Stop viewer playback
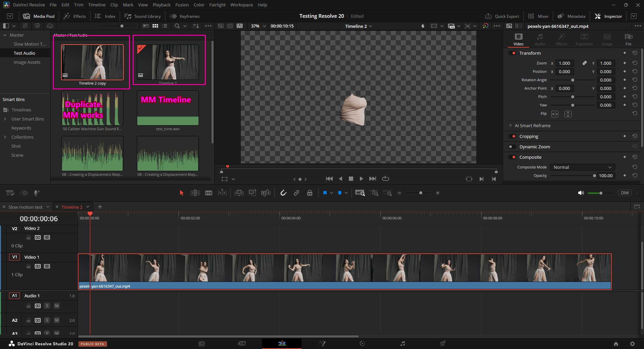644x349 pixels. point(351,179)
